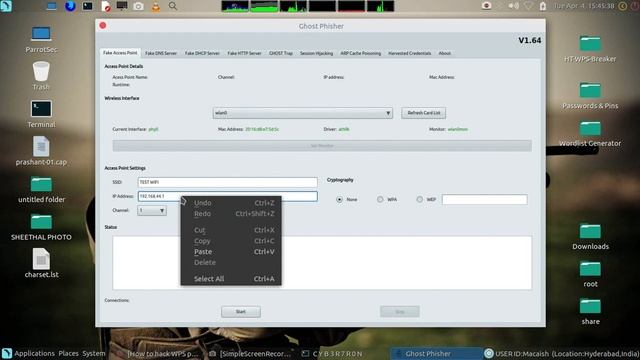Screen dimensions: 640x360
Task: Open the System menu in bottom panel
Action: click(93, 353)
